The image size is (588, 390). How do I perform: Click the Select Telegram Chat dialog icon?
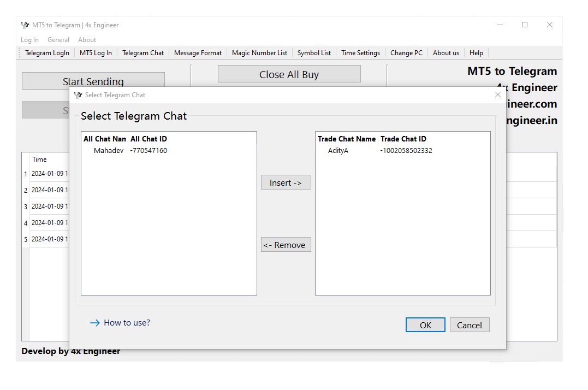point(78,95)
